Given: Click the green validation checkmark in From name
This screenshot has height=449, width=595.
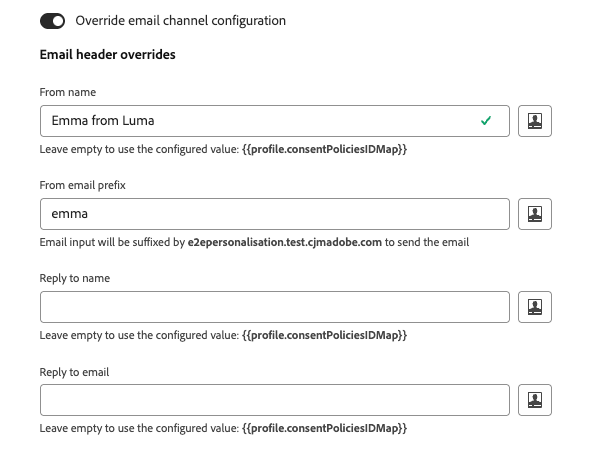Looking at the screenshot, I should 486,121.
